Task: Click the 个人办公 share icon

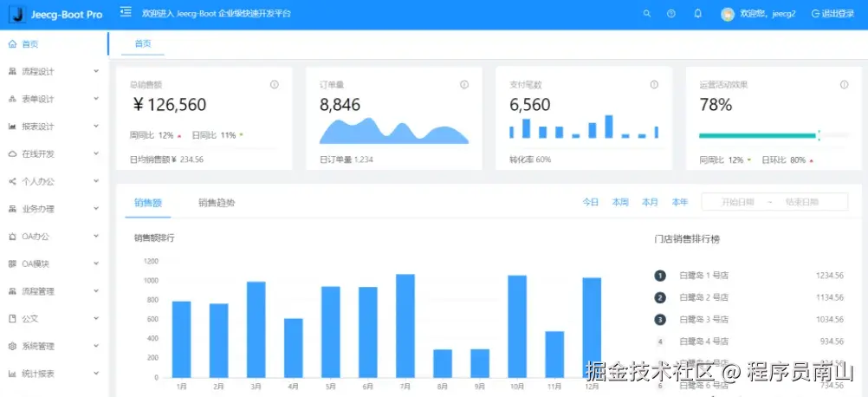Action: pos(12,182)
